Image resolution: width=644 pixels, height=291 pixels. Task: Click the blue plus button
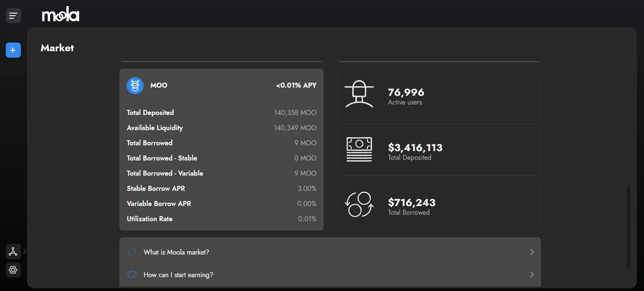pos(13,50)
